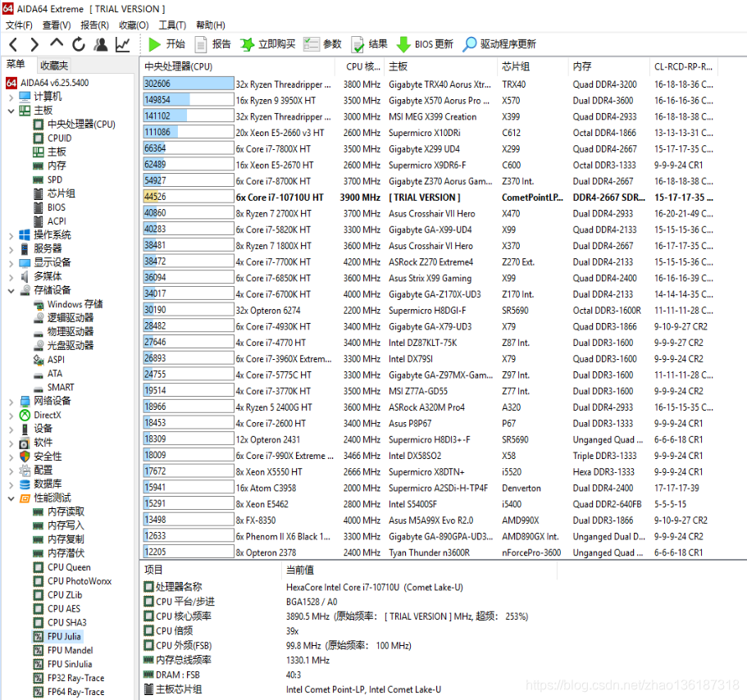
Task: Expand the 操作系统 tree node
Action: click(11, 235)
